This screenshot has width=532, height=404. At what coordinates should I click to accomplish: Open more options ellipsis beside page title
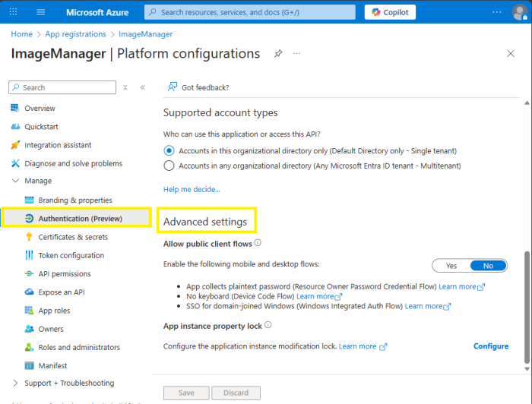click(x=297, y=54)
